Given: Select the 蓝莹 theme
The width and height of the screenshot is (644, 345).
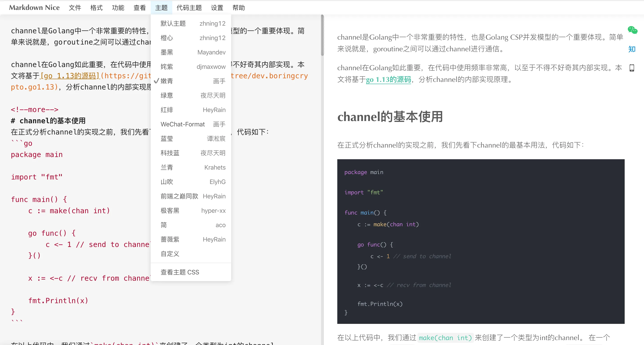Looking at the screenshot, I should click(x=191, y=139).
